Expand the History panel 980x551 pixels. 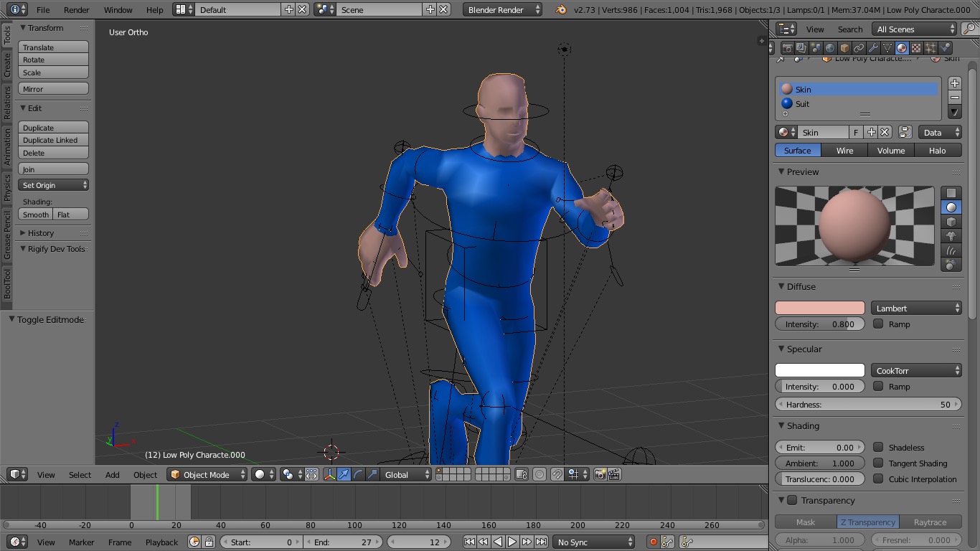click(x=23, y=233)
